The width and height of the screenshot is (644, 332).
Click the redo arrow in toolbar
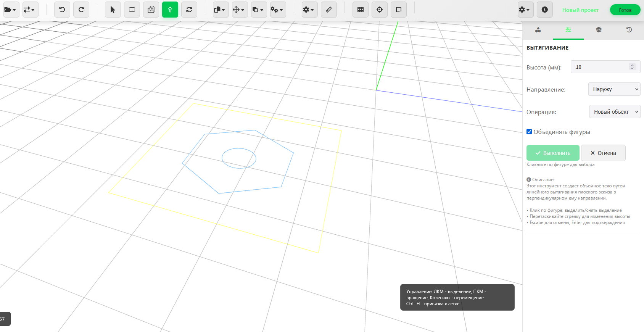81,10
